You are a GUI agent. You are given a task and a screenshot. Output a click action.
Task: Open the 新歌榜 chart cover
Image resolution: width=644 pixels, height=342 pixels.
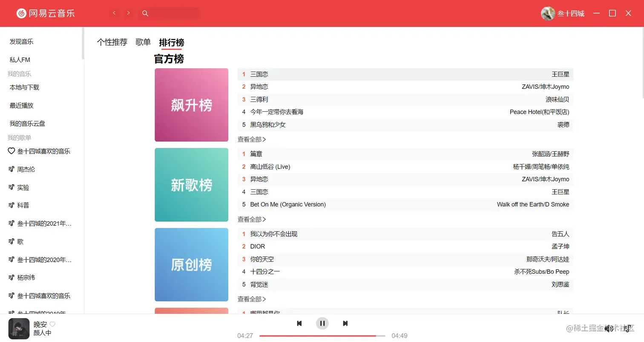coord(192,185)
